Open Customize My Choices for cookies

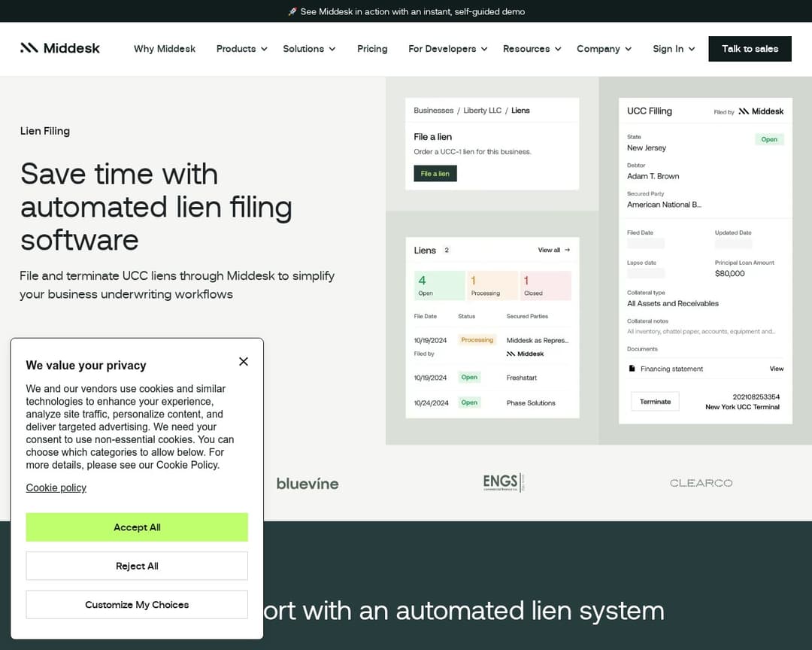coord(137,604)
